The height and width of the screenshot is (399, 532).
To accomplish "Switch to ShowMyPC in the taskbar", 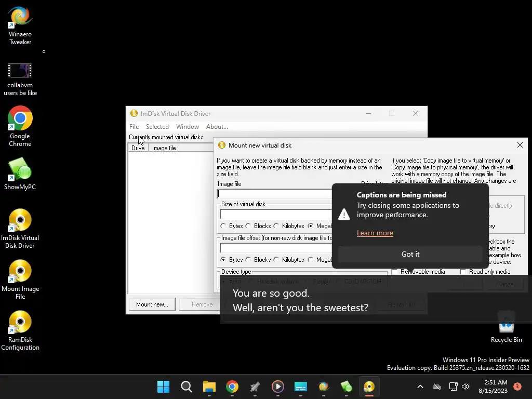I will (347, 387).
